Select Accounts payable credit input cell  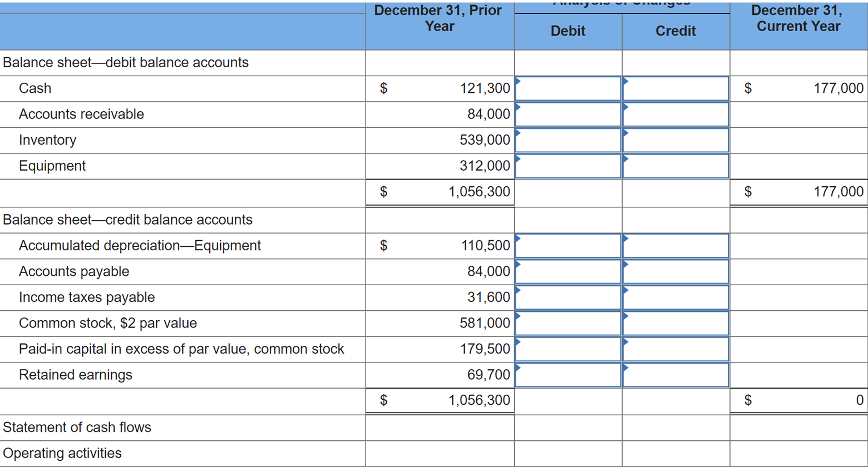pyautogui.click(x=676, y=271)
